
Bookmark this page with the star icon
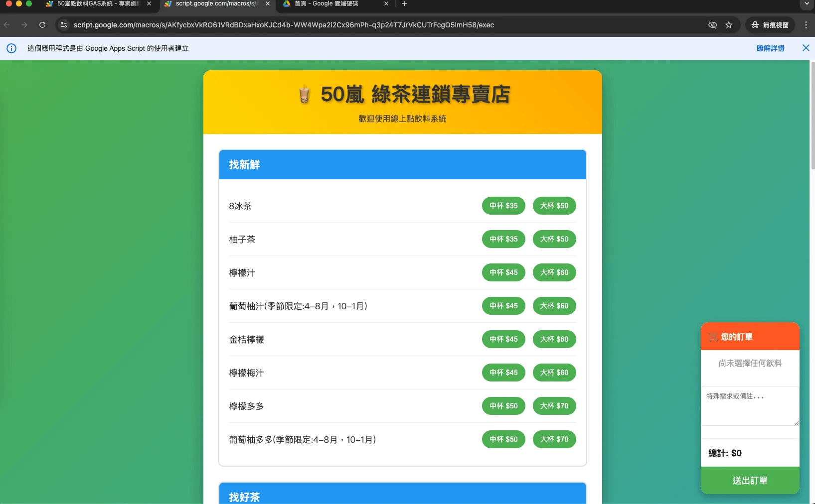coord(729,25)
